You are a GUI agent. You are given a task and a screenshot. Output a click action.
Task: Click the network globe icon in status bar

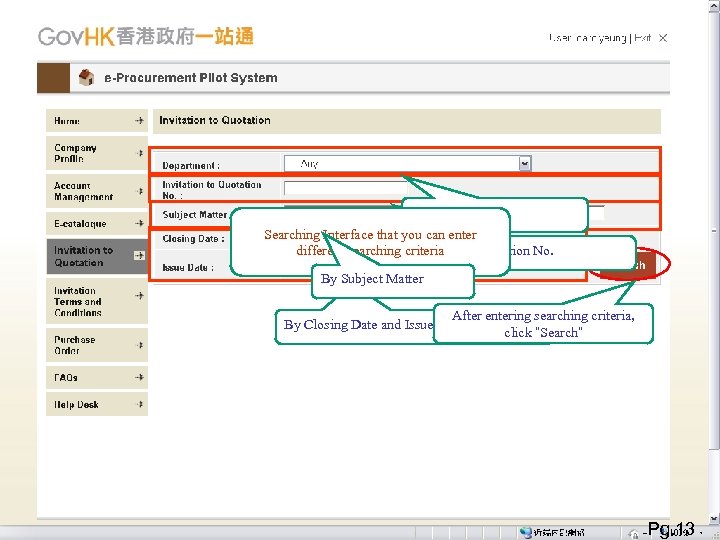[526, 533]
